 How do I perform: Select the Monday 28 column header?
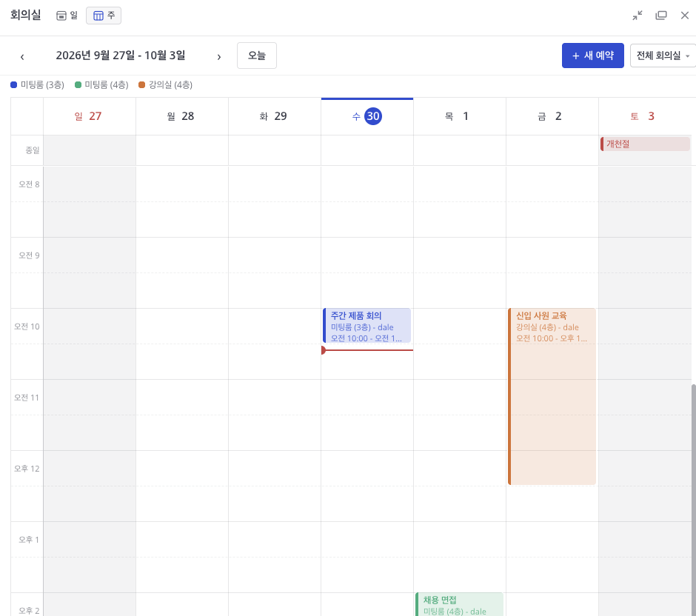[x=182, y=116]
